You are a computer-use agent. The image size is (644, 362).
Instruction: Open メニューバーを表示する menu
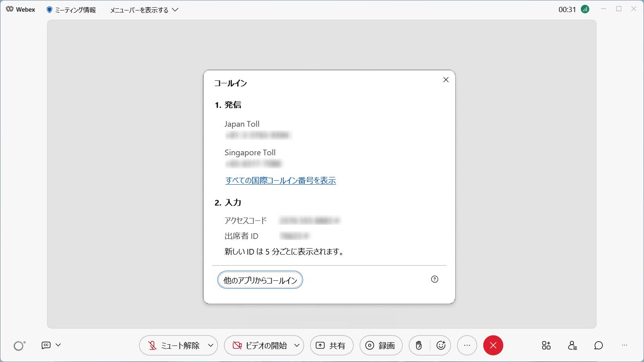(x=140, y=9)
